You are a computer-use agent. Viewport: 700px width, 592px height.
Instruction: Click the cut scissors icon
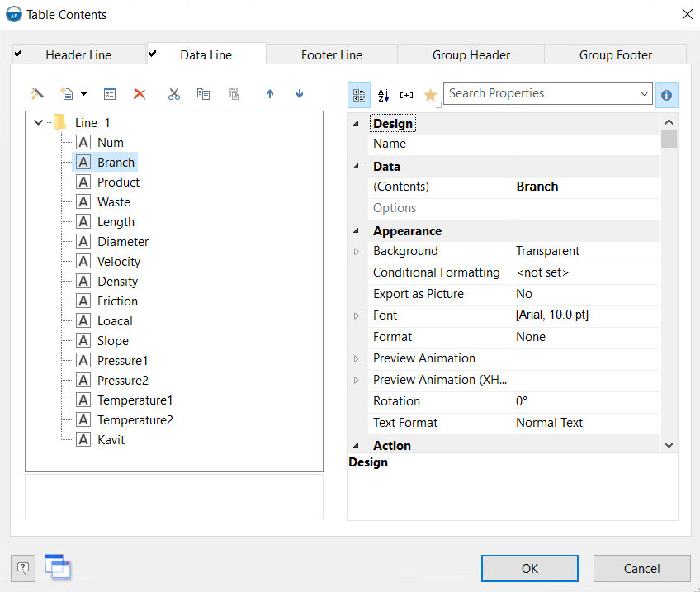[x=173, y=94]
